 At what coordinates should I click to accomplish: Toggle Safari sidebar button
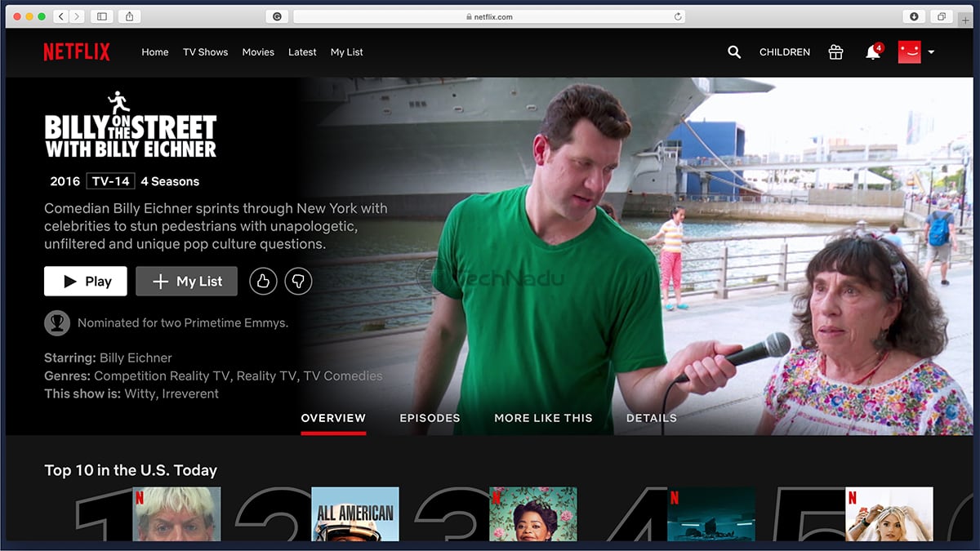(102, 16)
